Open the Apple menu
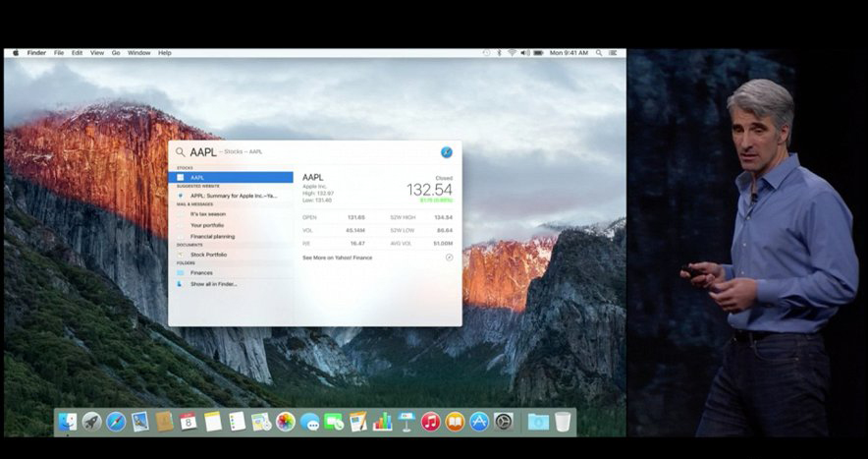Viewport: 868px width, 459px height. click(16, 53)
